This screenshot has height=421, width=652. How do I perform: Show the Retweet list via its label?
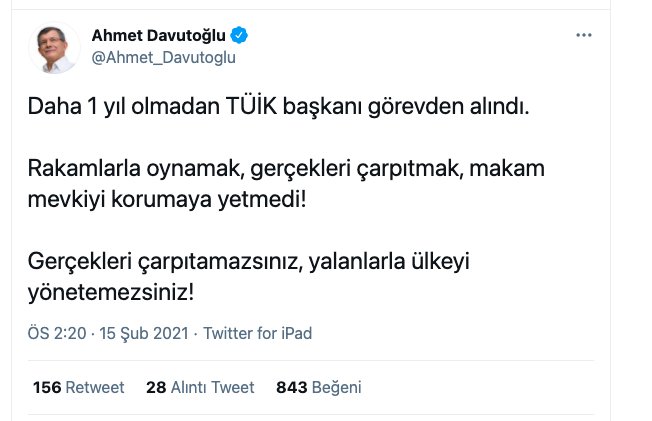[x=95, y=387]
